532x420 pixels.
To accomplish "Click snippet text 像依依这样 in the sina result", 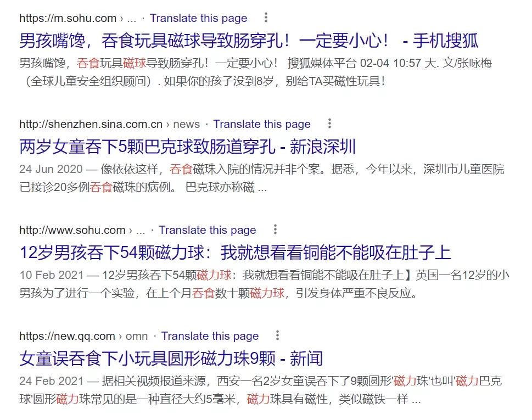I will point(129,169).
